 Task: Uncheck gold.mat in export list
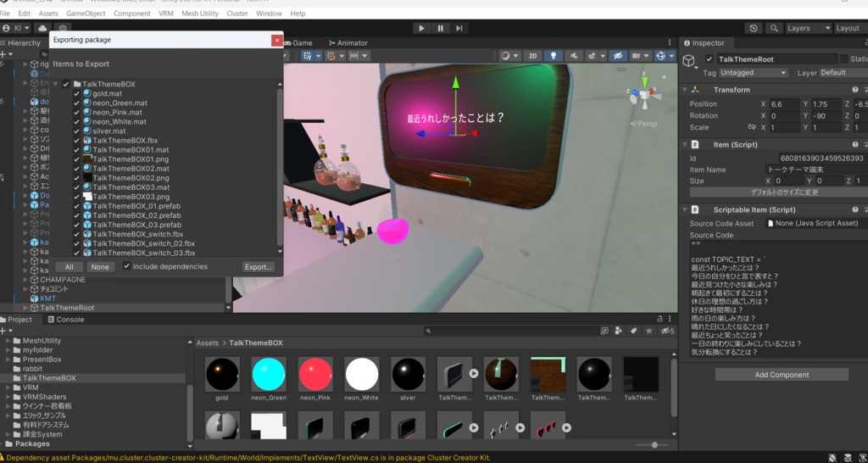[x=77, y=93]
